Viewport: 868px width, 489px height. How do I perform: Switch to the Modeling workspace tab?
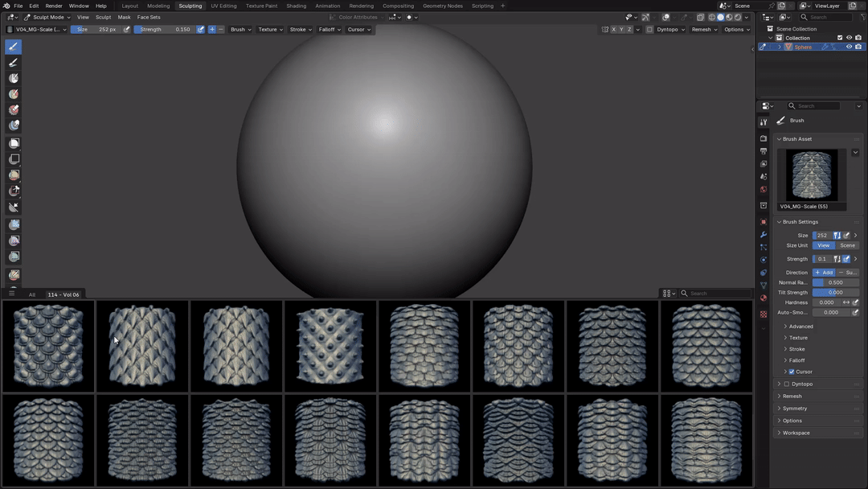158,6
